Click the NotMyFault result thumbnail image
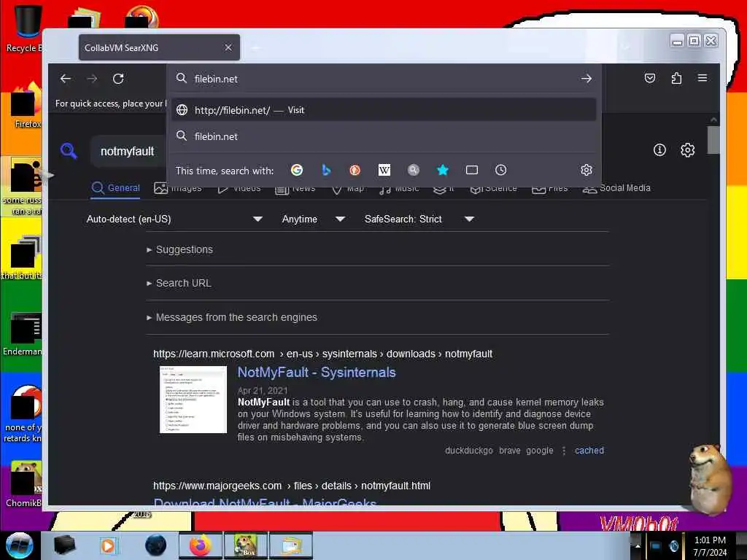 pos(193,400)
